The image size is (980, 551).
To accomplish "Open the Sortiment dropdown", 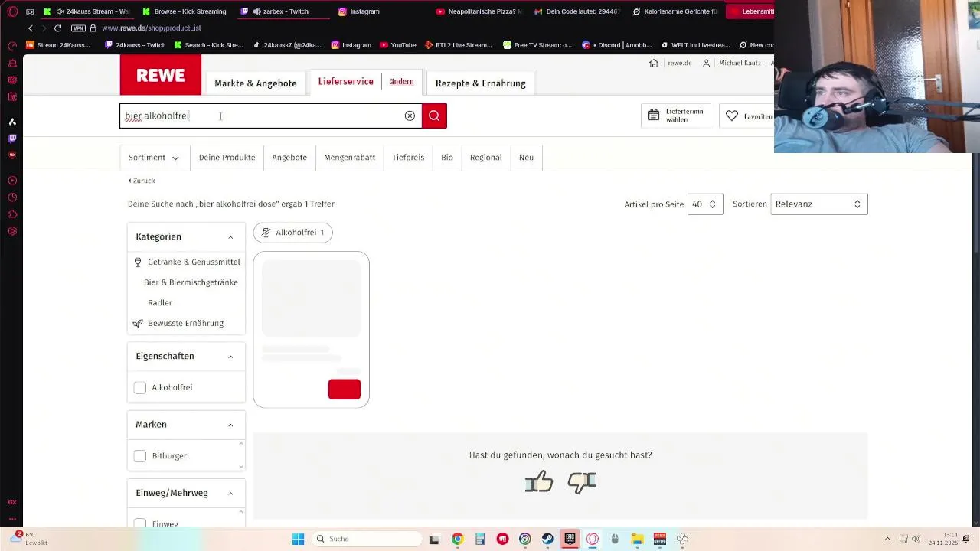I will [x=155, y=157].
